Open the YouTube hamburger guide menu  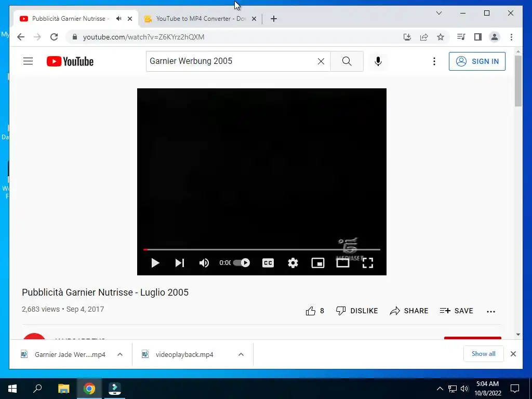point(28,61)
